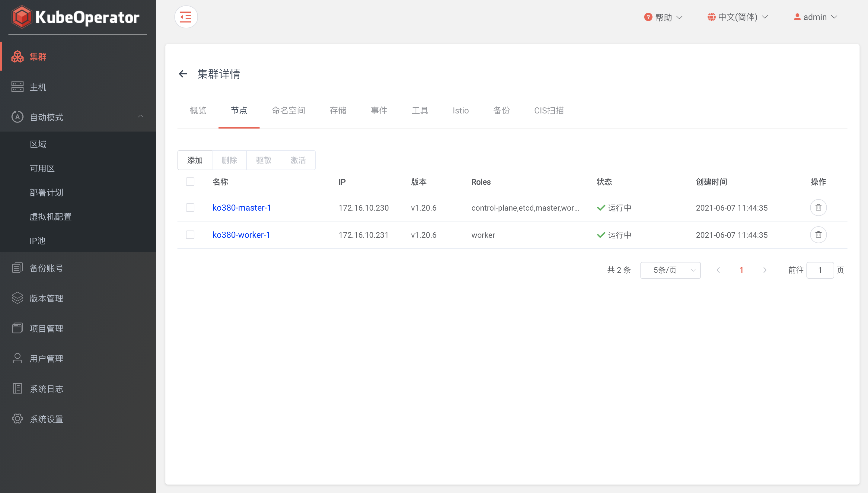This screenshot has height=493, width=868.
Task: Open the ko380-master-1 node link
Action: click(x=241, y=208)
